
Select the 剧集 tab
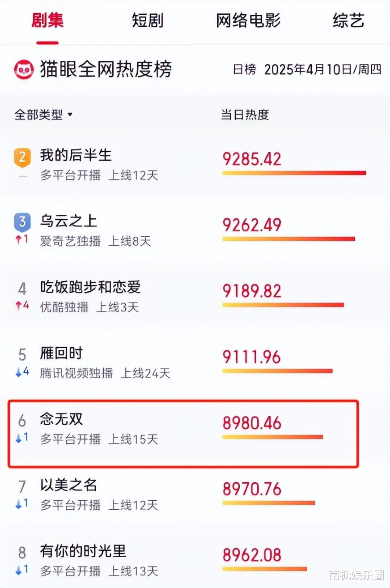47,21
